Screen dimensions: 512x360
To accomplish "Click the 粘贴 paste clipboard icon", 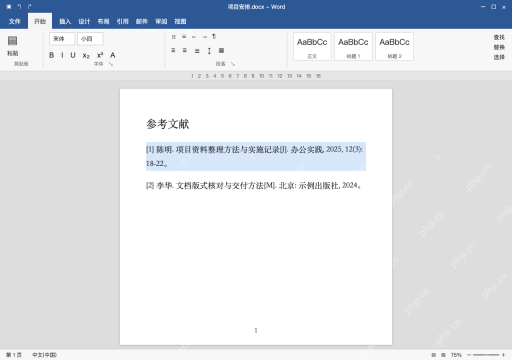I will pyautogui.click(x=13, y=41).
